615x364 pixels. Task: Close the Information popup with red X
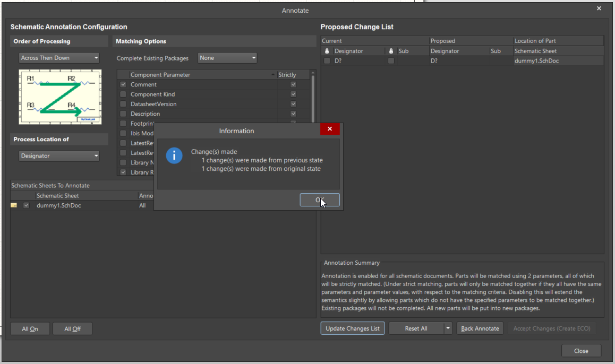[x=330, y=129]
